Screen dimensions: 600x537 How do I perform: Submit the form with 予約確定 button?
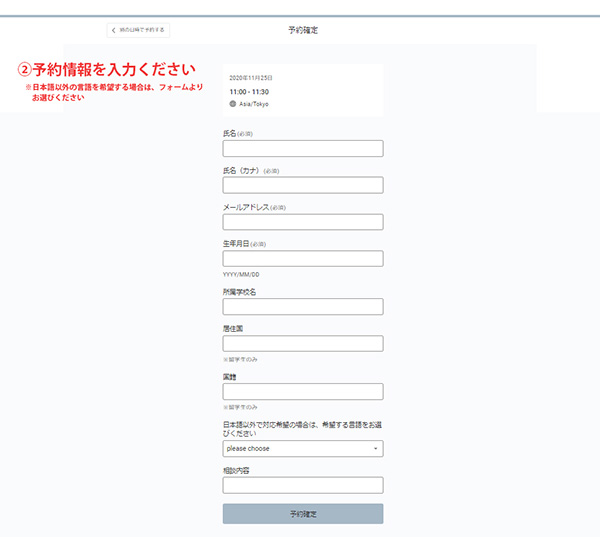[x=302, y=514]
